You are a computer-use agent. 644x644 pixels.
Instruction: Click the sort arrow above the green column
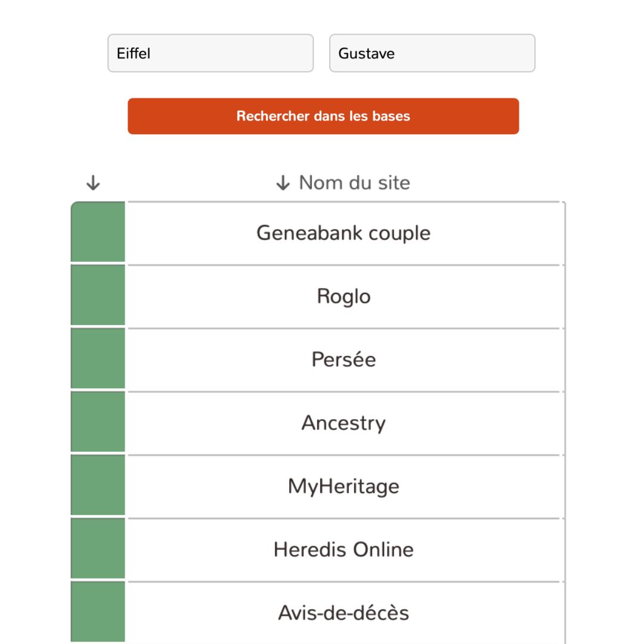[92, 183]
